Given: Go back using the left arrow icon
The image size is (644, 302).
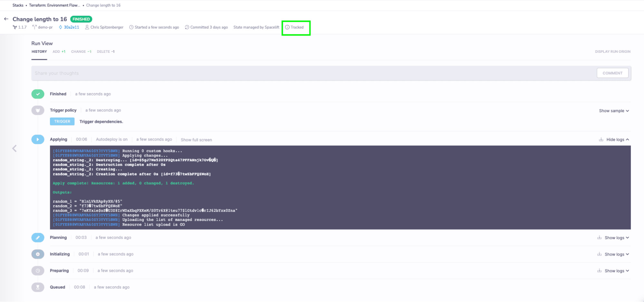Looking at the screenshot, I should [x=6, y=19].
